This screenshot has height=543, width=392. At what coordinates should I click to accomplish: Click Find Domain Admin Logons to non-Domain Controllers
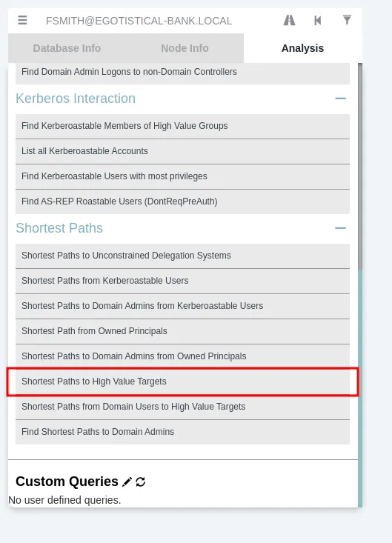click(x=182, y=72)
